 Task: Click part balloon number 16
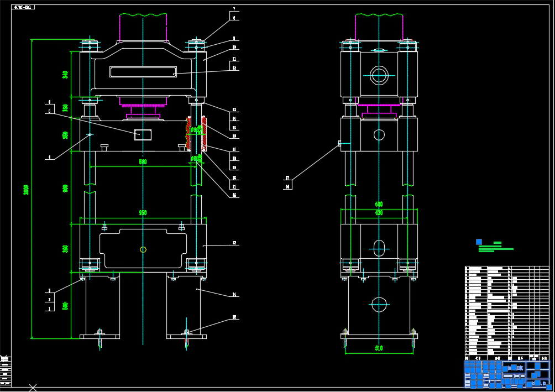(234, 136)
